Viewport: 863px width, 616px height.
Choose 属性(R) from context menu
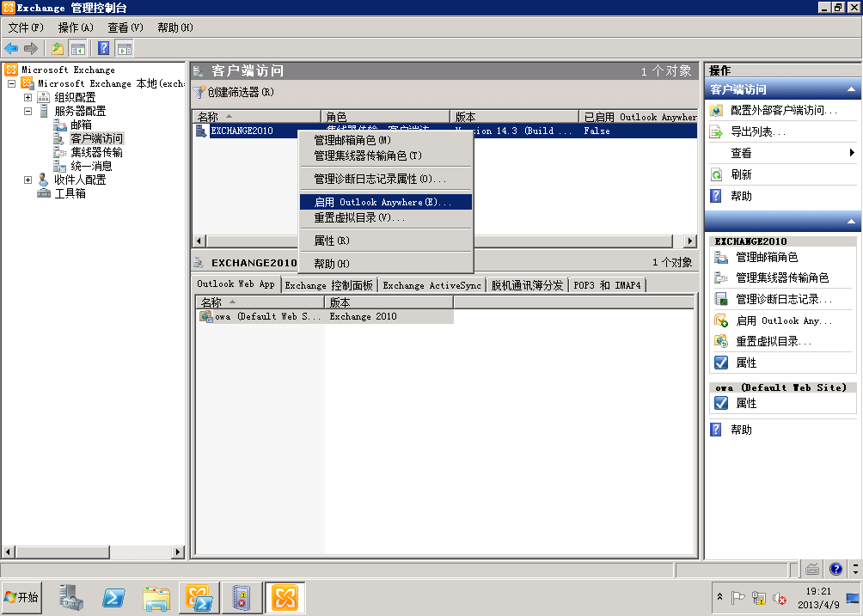point(386,241)
